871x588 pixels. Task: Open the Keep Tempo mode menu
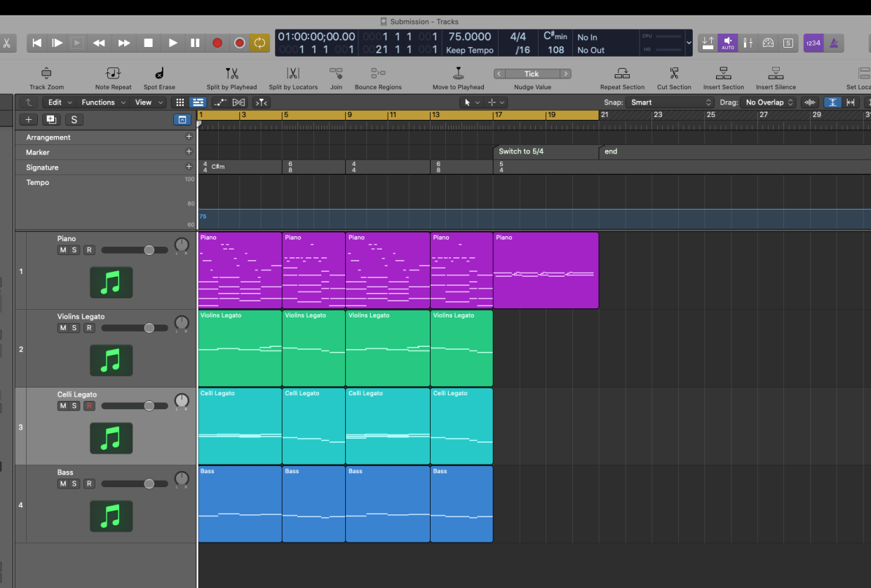470,50
